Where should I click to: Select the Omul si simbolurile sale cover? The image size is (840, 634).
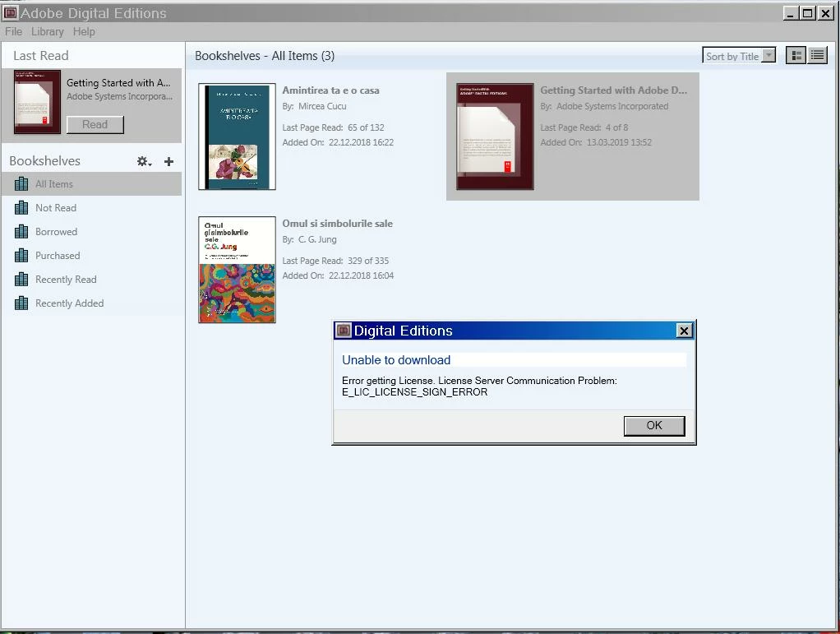pos(237,270)
